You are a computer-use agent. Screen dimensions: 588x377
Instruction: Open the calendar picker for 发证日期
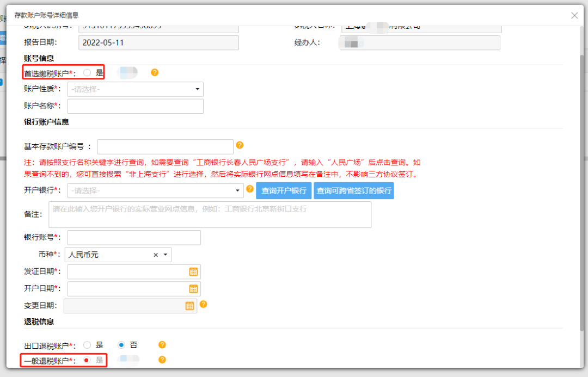[193, 271]
